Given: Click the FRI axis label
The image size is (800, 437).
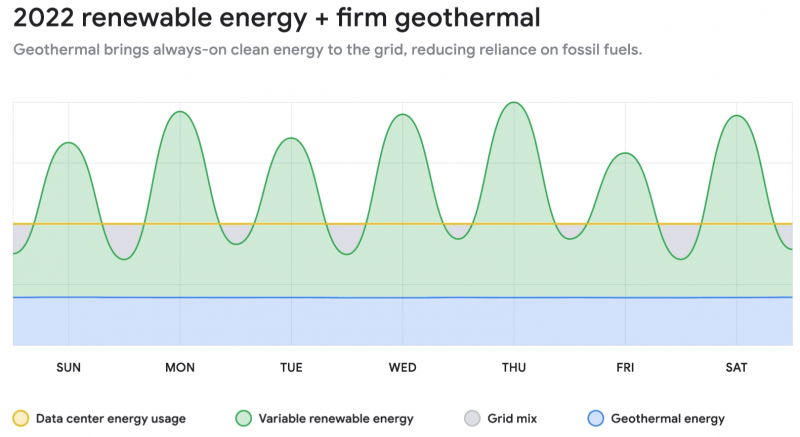Looking at the screenshot, I should [625, 368].
